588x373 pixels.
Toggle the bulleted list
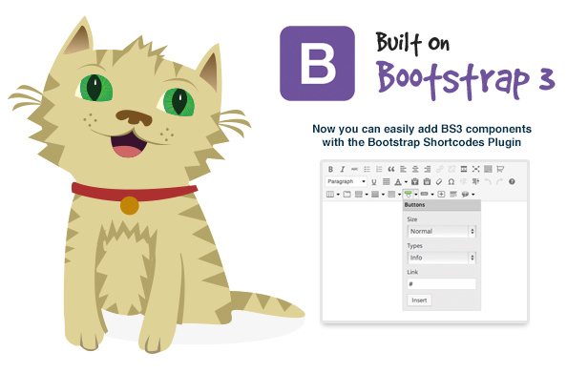point(367,169)
